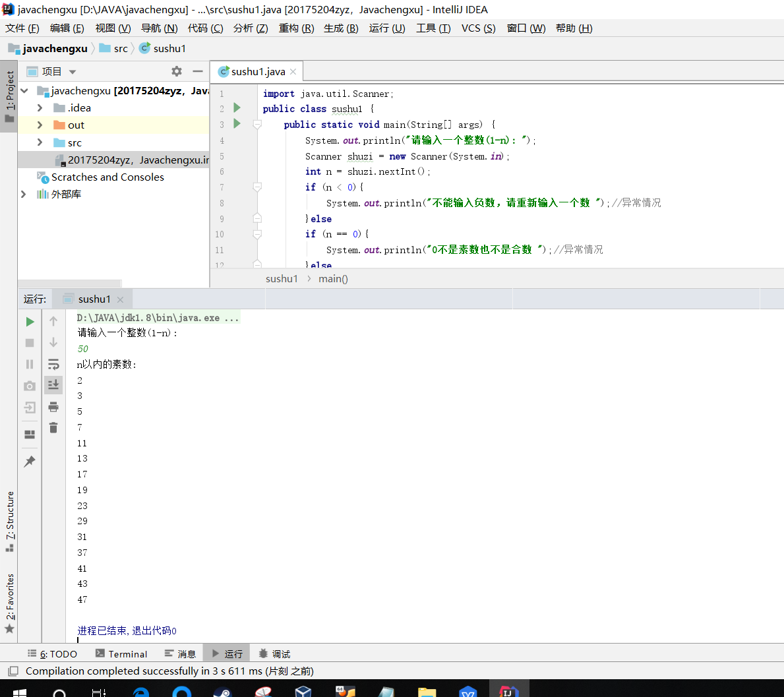The width and height of the screenshot is (784, 697).
Task: Clear console with the trash icon
Action: click(53, 428)
